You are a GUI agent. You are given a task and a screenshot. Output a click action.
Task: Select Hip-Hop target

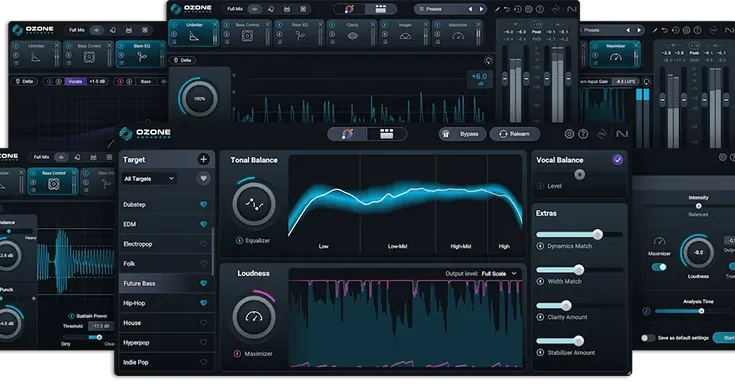pyautogui.click(x=166, y=303)
